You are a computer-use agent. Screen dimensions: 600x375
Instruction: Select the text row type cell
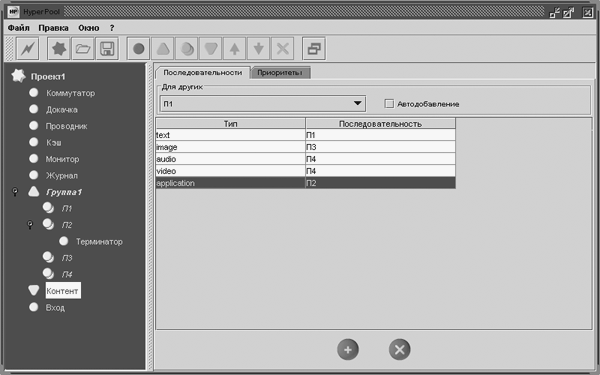(231, 135)
